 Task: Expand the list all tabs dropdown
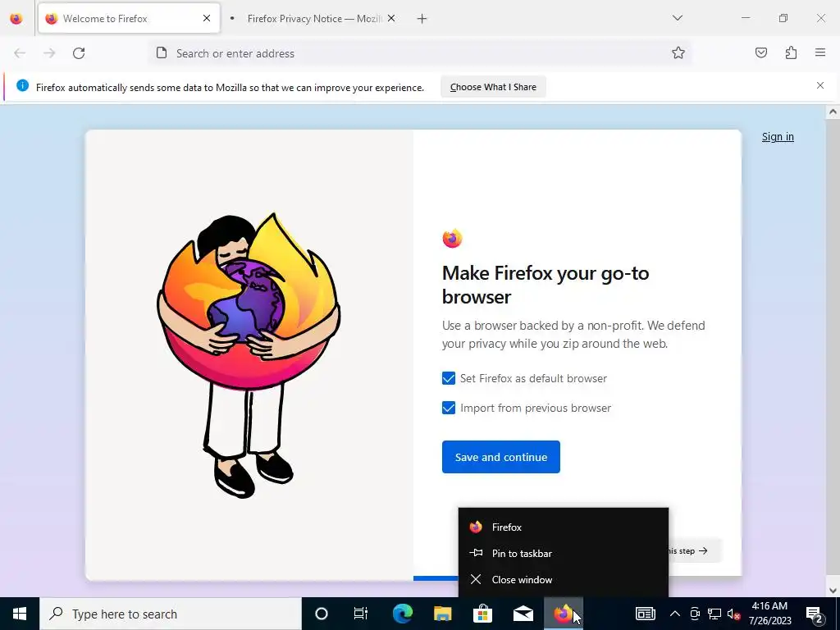(677, 18)
